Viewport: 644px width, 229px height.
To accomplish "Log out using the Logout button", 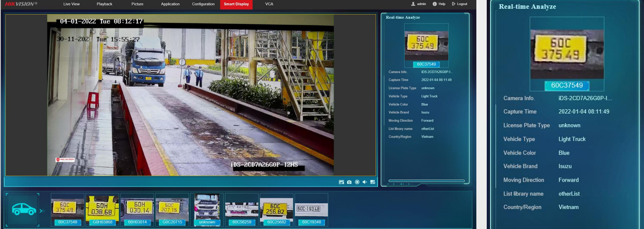I will [459, 4].
